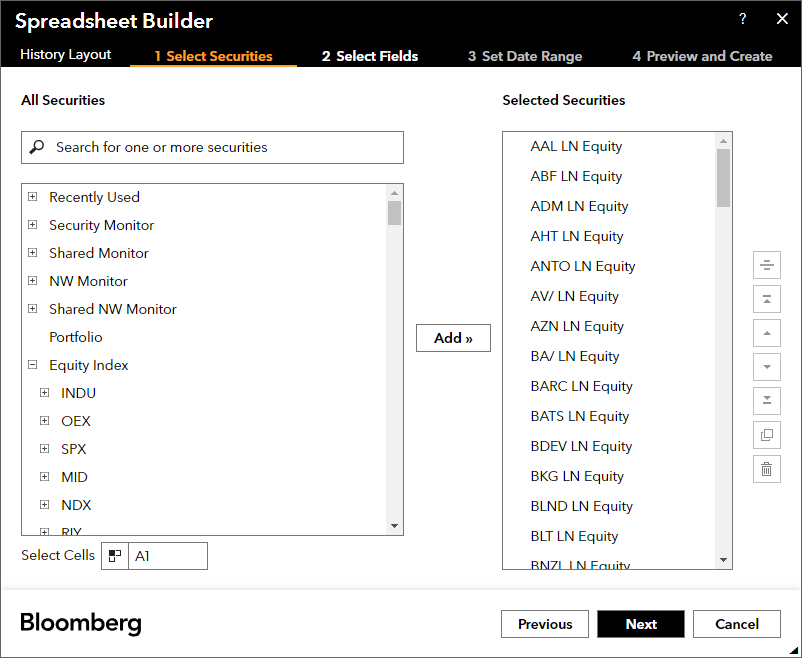Click the Cancel button
This screenshot has height=658, width=802.
[737, 624]
